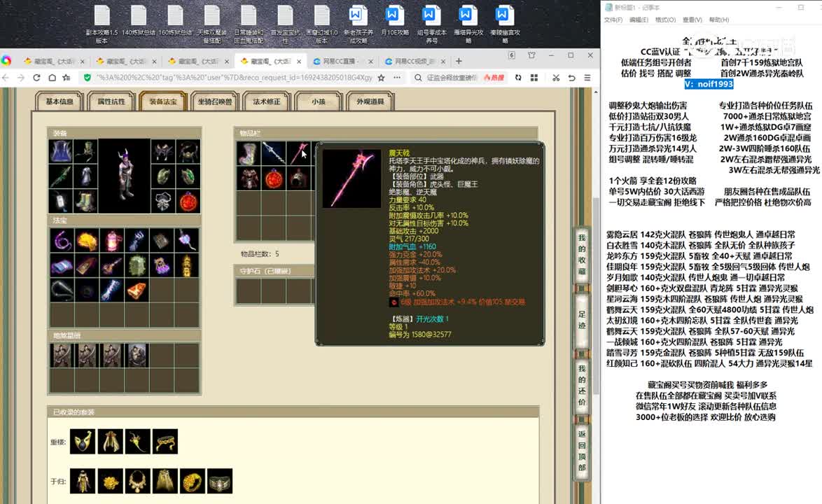Screen dimensions: 822x504
Task: Select the silver spear in the inventory
Action: coord(274,153)
